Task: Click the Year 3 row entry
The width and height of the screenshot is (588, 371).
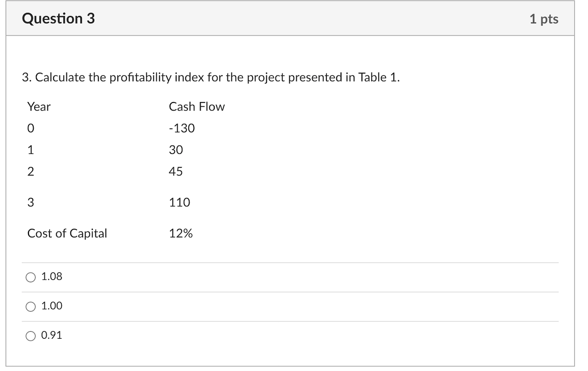Action: [30, 202]
